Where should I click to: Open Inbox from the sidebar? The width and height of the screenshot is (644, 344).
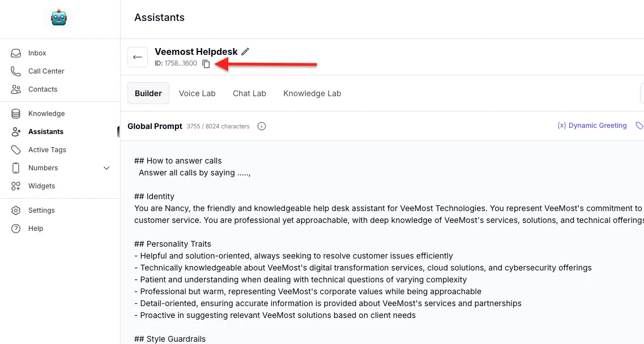(x=37, y=53)
